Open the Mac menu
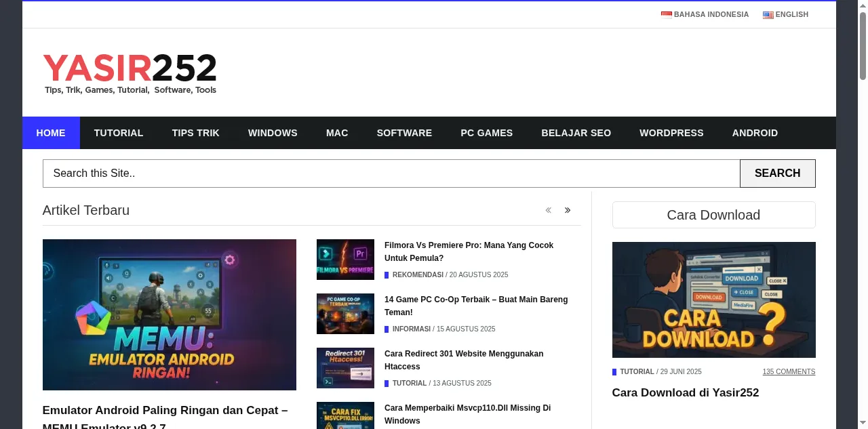This screenshot has height=429, width=868. click(337, 133)
